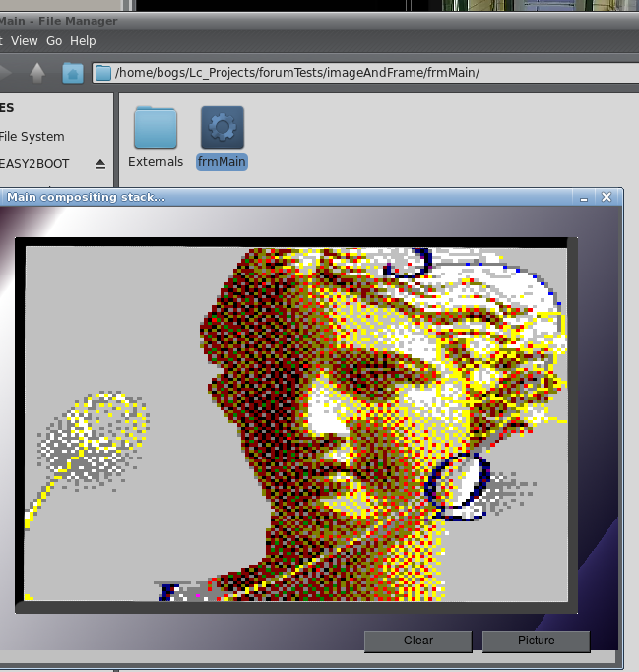
Task: Select EASY2BOOT in the sidebar
Action: pos(35,164)
